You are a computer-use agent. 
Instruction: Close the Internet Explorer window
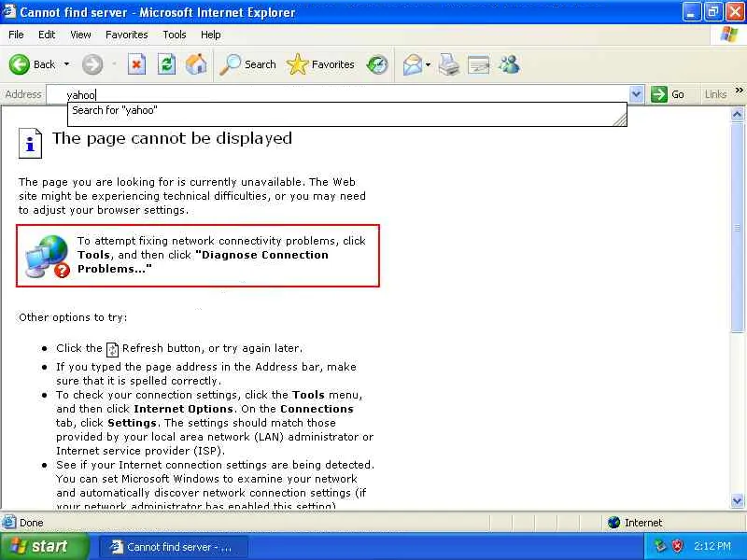click(x=734, y=12)
